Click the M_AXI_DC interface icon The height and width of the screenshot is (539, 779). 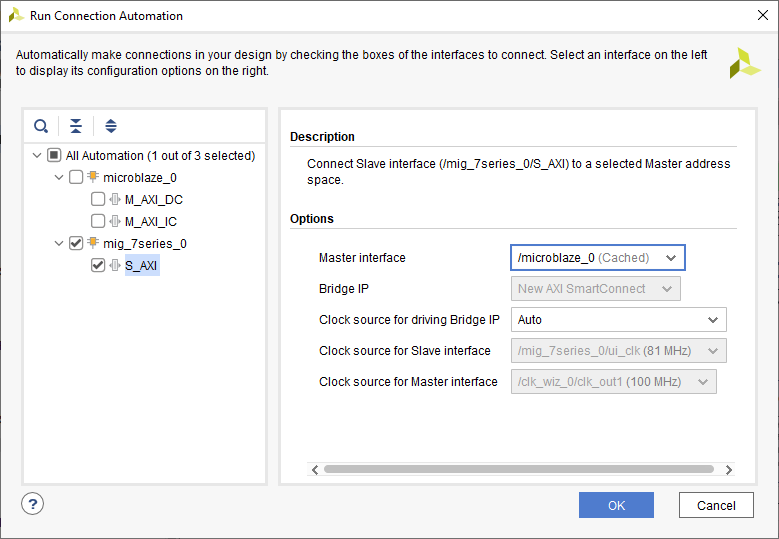click(115, 199)
